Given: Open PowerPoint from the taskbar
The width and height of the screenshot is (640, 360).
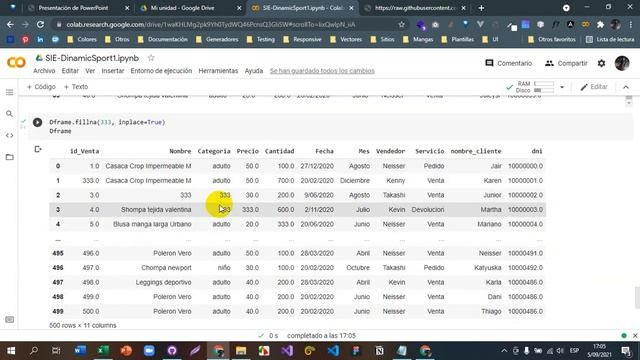Looking at the screenshot, I should (x=126, y=351).
